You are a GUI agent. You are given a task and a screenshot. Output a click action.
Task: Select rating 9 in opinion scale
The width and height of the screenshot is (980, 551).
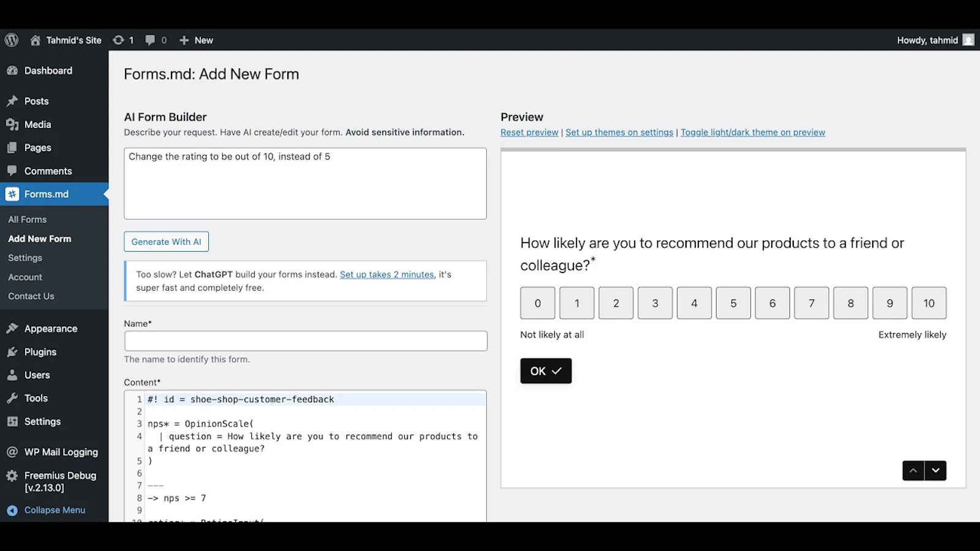[890, 303]
